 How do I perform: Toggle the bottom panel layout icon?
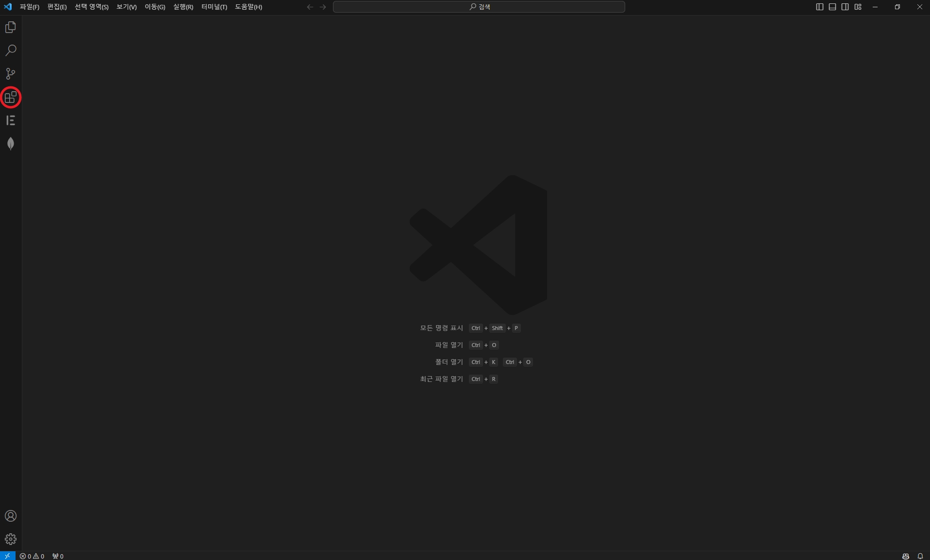[832, 7]
